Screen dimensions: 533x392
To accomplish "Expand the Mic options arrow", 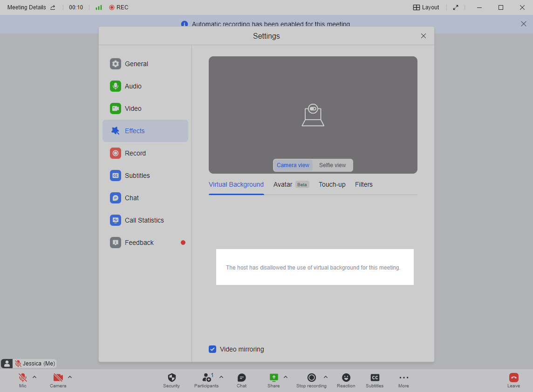I will coord(34,377).
